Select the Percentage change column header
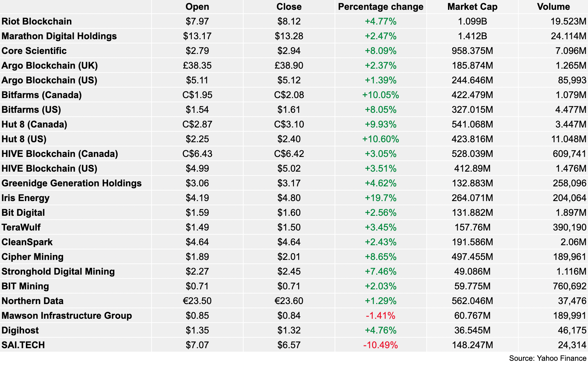The height and width of the screenshot is (365, 588). pyautogui.click(x=380, y=7)
